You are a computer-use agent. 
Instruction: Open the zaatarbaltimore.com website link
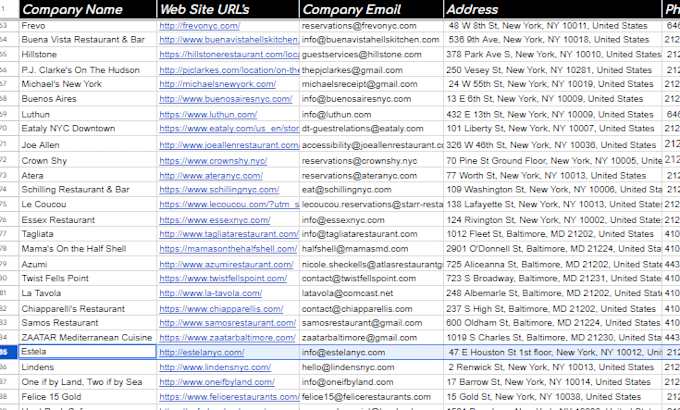(227, 338)
